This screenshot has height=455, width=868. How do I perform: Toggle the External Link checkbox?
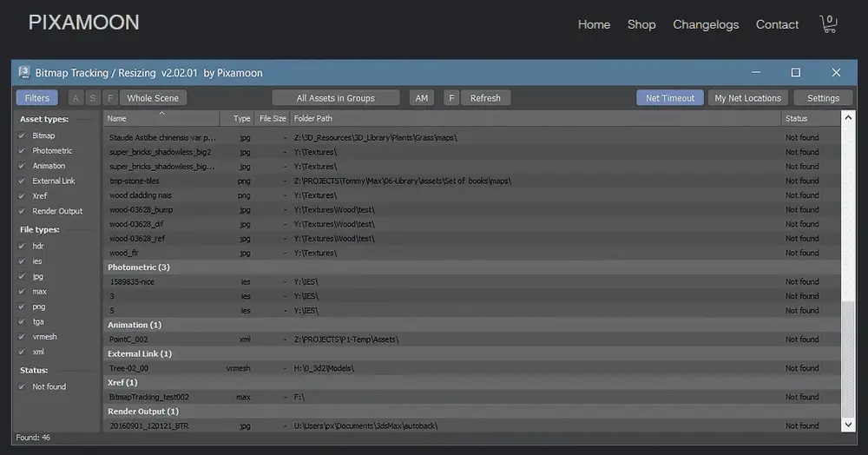tap(22, 181)
